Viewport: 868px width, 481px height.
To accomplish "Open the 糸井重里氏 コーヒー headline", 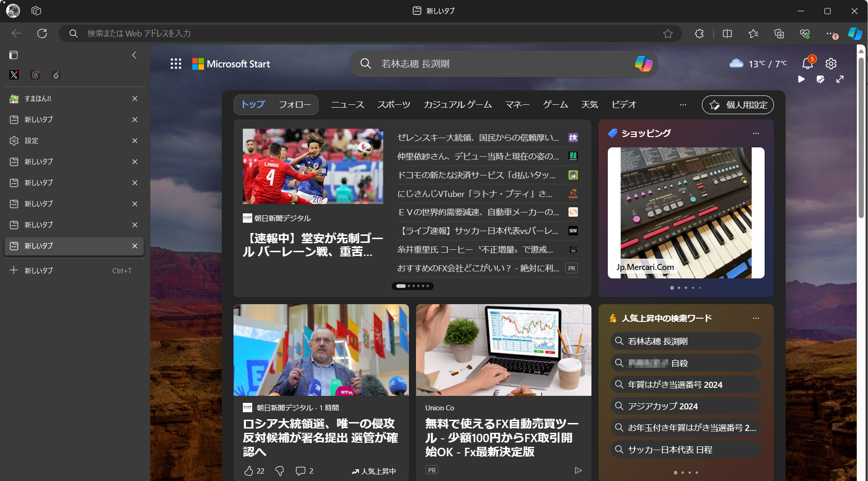I will coord(475,249).
